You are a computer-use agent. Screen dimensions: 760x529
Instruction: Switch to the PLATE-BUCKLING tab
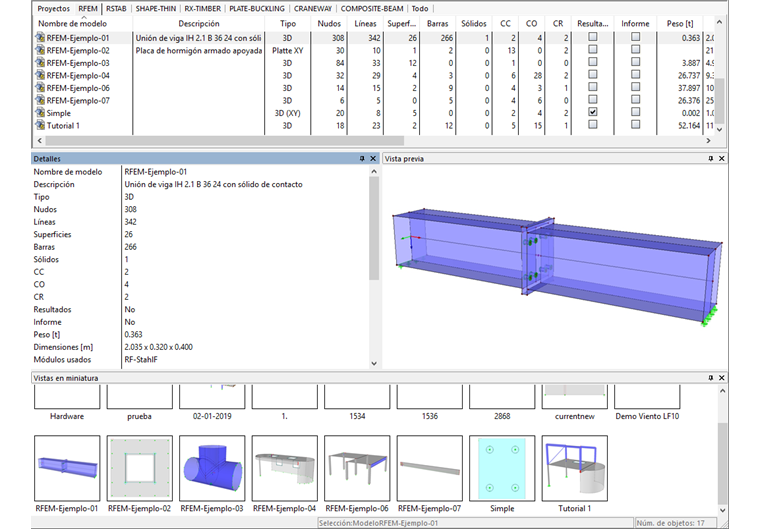(x=257, y=9)
